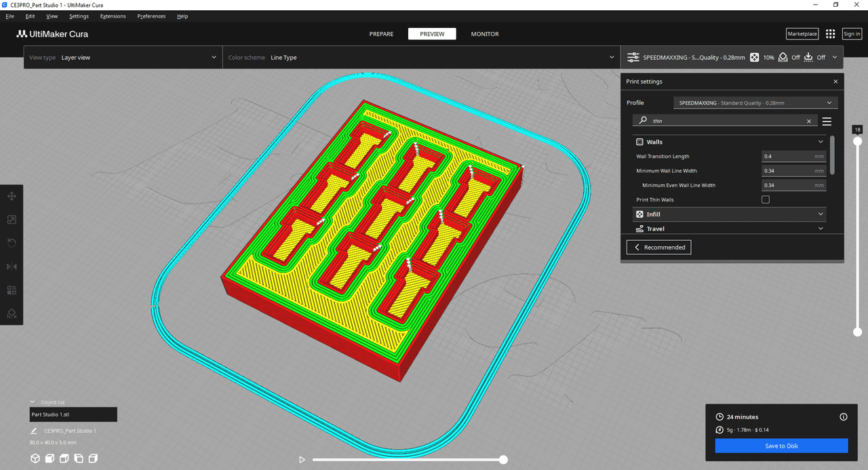Open the View type dropdown
This screenshot has height=470, width=868.
(122, 58)
